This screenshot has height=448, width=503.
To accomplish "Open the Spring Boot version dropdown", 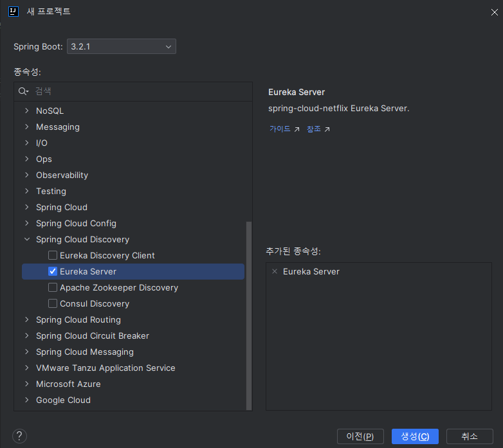I will point(122,46).
